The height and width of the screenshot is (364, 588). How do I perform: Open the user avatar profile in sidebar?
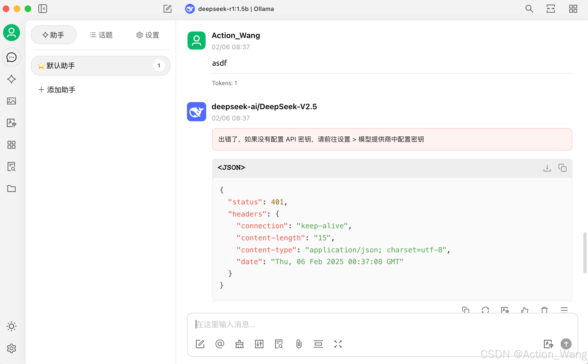pos(11,33)
